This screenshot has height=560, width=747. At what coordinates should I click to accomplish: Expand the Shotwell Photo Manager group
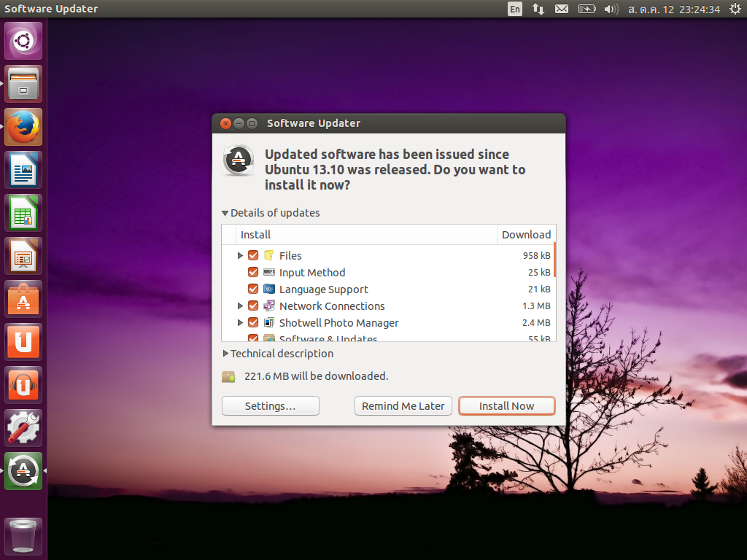pos(240,322)
